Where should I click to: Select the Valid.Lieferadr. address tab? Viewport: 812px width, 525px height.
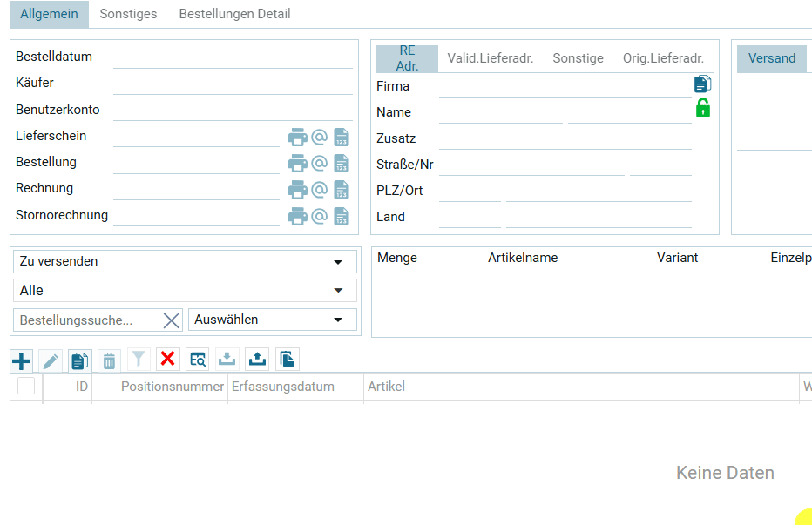(x=490, y=58)
